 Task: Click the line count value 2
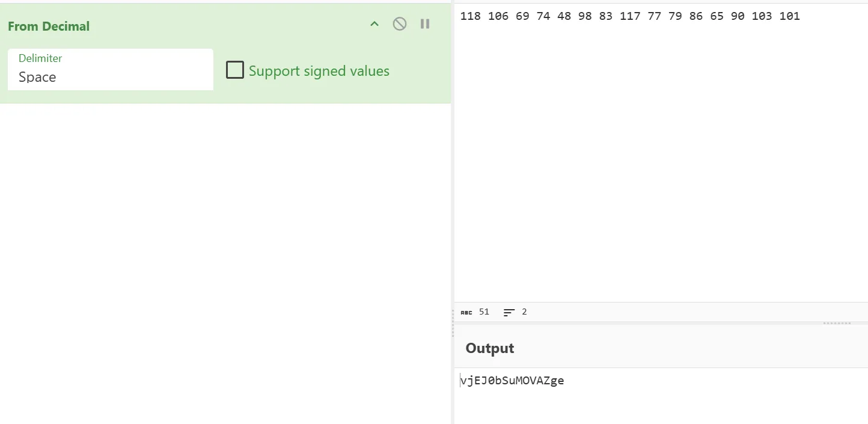(524, 312)
